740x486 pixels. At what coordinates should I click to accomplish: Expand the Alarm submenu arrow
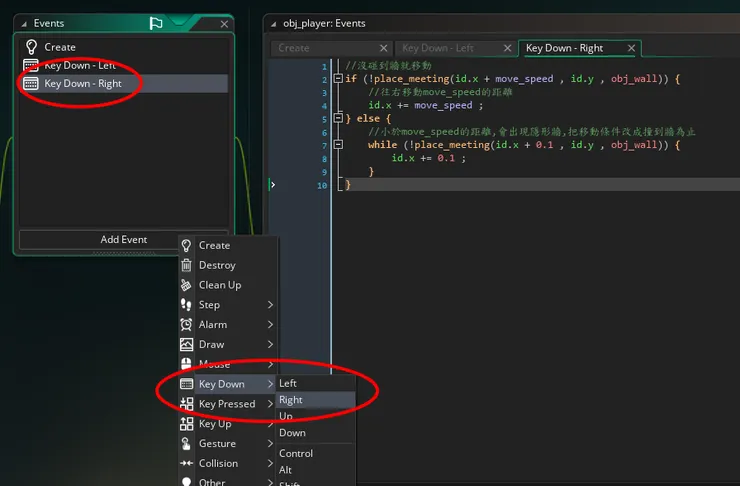270,325
